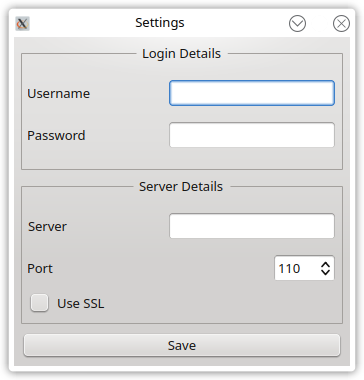The image size is (364, 380).
Task: Click empty space right of Use SSL
Action: coord(220,303)
